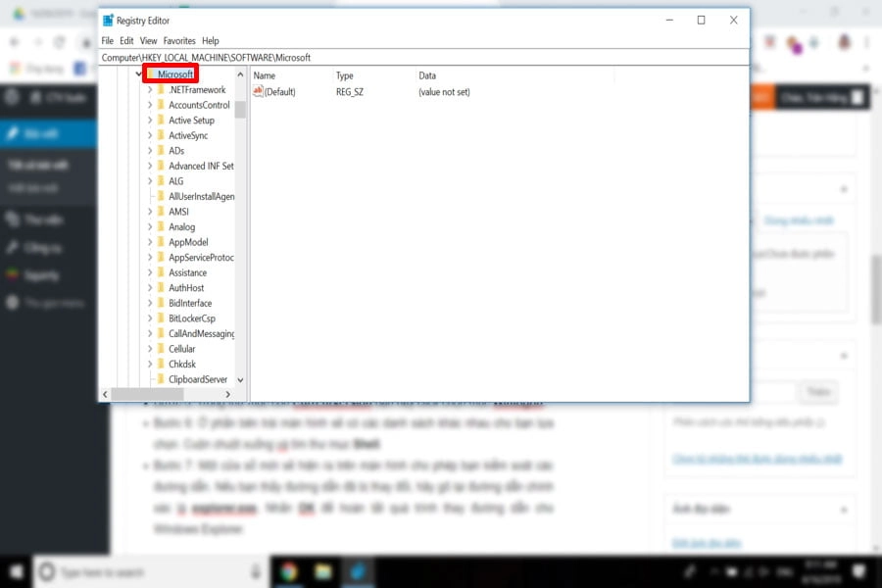
Task: Click the BitLockerCsp folder icon
Action: coord(161,318)
